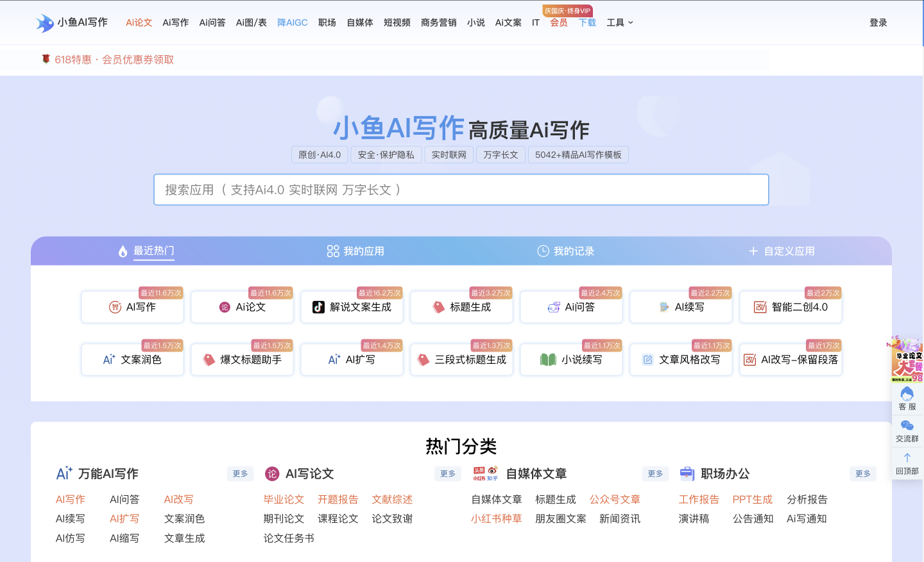Click the 搜索应用 search input field
924x562 pixels.
pos(461,190)
